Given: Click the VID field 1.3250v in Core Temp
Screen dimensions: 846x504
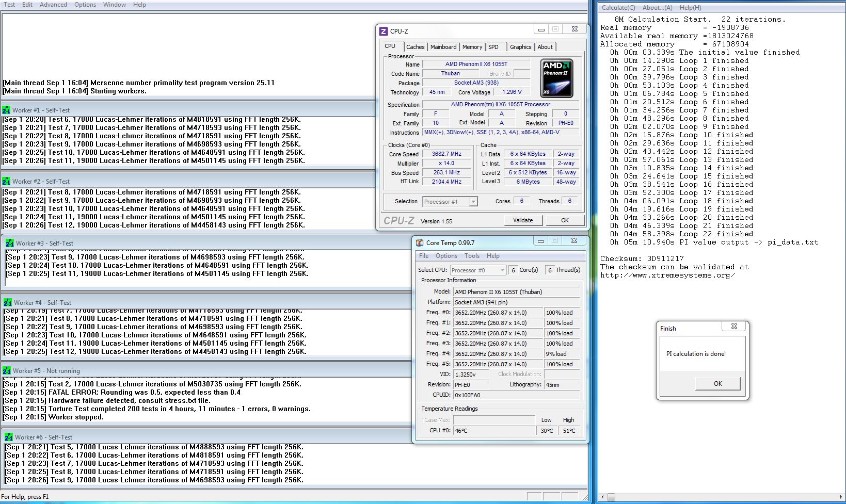Looking at the screenshot, I should [x=471, y=375].
